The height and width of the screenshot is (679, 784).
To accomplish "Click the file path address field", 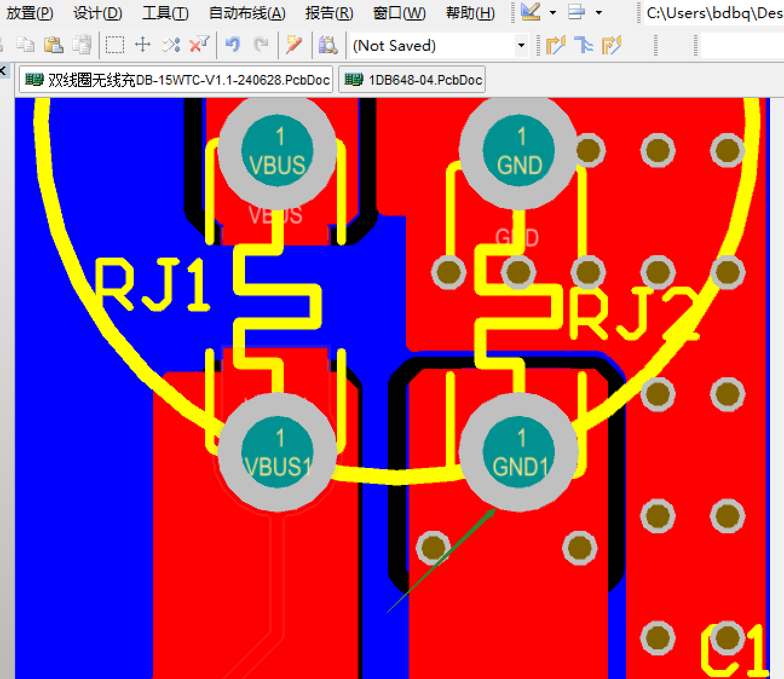I will (714, 13).
